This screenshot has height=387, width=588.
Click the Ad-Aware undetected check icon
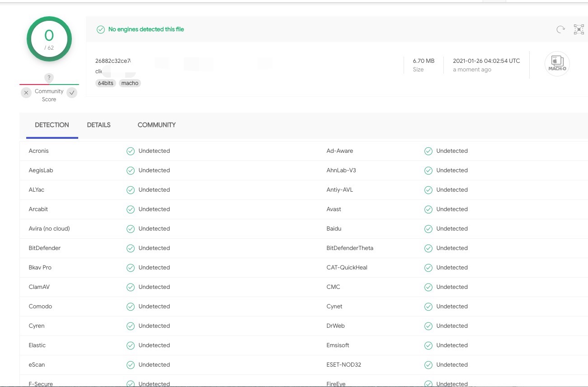coord(428,151)
